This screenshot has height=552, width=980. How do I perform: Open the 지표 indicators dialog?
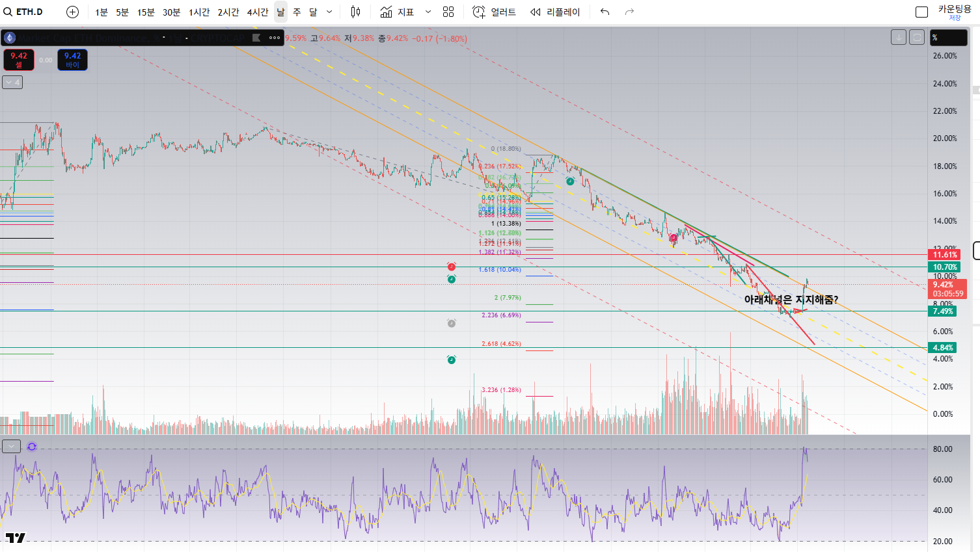(x=397, y=12)
